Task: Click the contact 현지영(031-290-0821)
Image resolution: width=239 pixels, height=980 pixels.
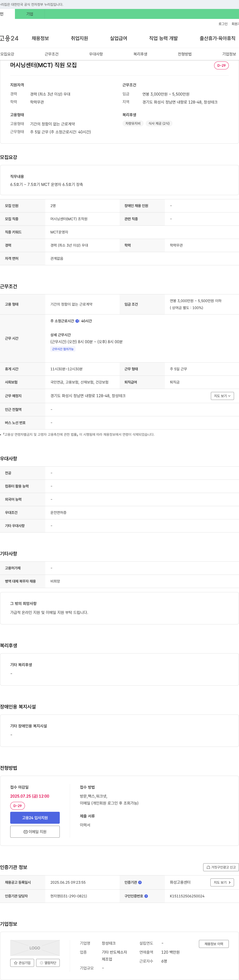Action: pos(68,896)
